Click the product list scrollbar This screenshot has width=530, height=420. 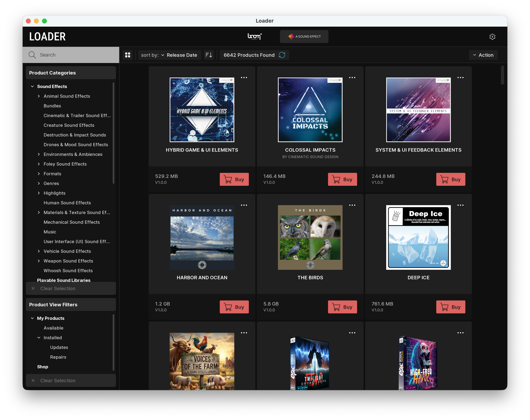[x=502, y=75]
